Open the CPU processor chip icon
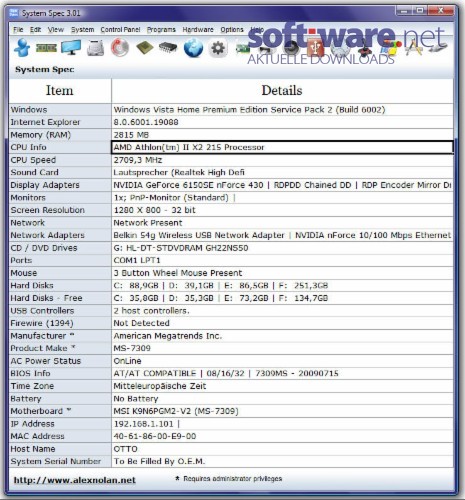Image resolution: width=465 pixels, height=500 pixels. tap(145, 48)
